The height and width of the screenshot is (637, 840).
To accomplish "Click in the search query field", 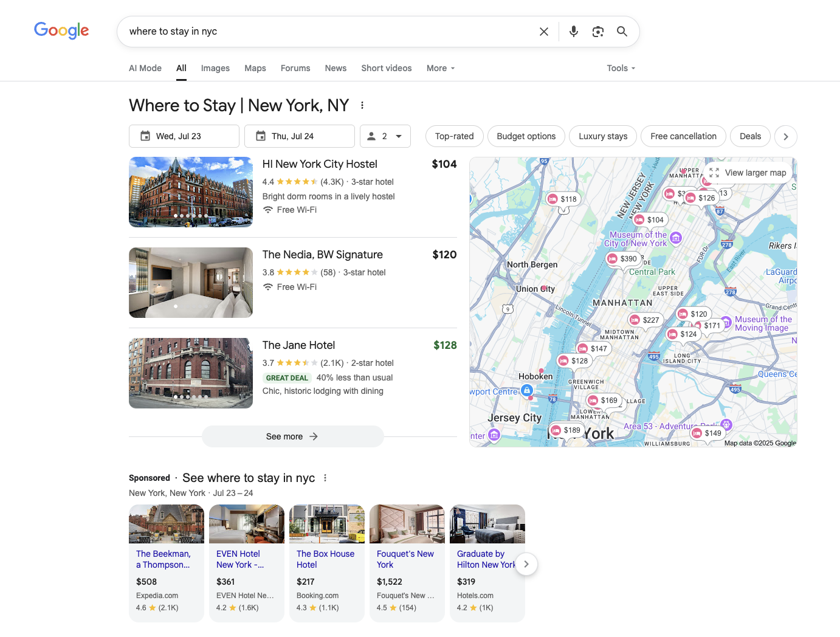I will [x=328, y=32].
